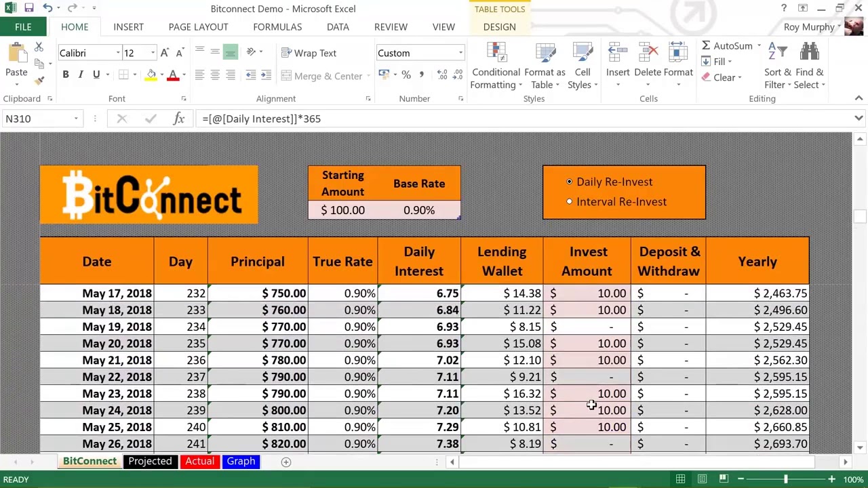This screenshot has height=488, width=868.
Task: Click the Merge & Center button
Action: [x=322, y=76]
